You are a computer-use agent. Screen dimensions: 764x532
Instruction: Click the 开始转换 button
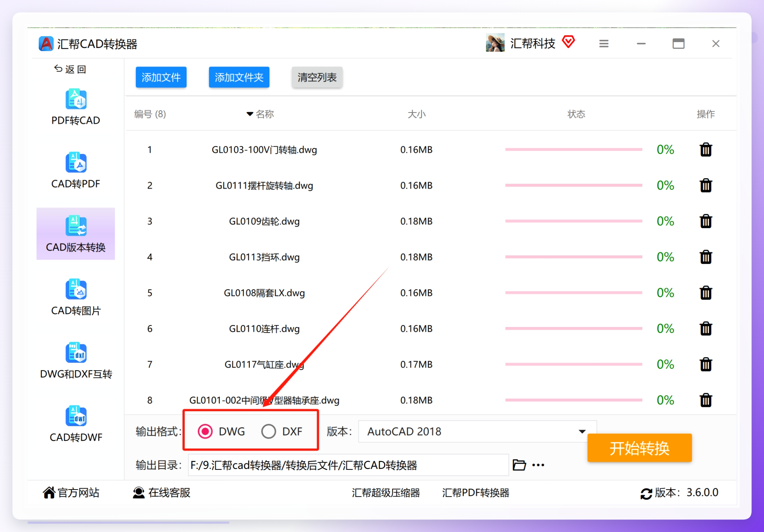(640, 448)
